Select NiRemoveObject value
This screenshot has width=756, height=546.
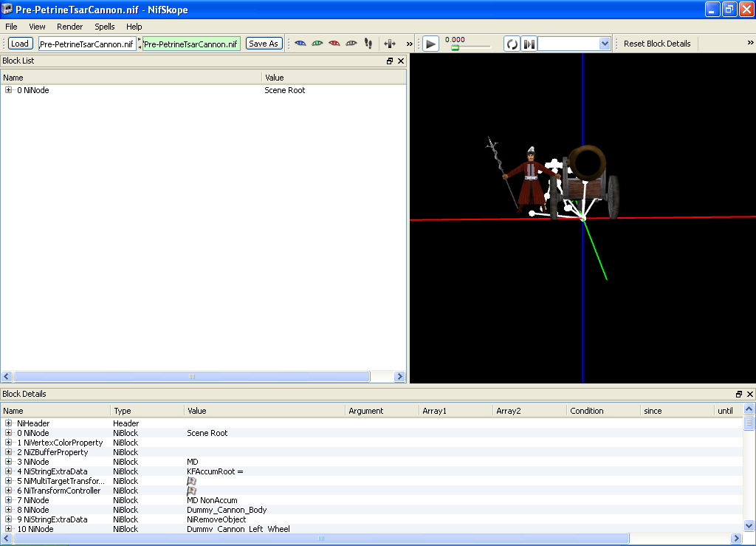216,519
